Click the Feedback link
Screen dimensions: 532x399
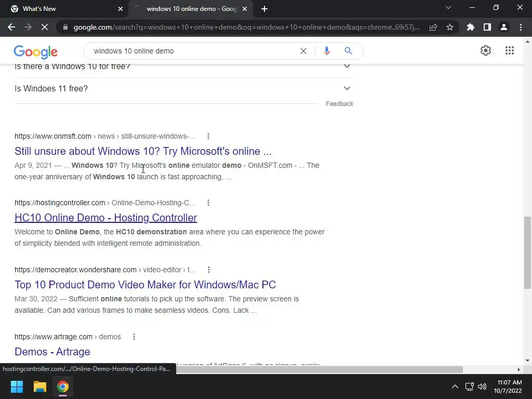(339, 104)
